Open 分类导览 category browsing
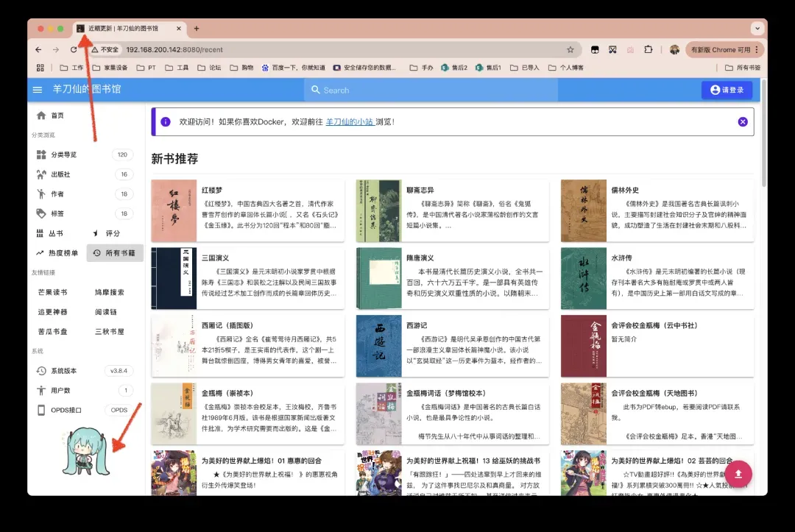Image resolution: width=795 pixels, height=532 pixels. coord(63,155)
